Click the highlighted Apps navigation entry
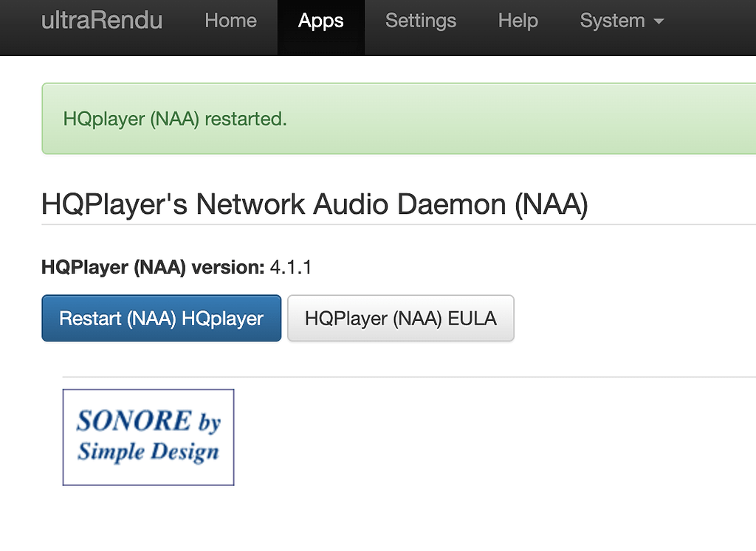The height and width of the screenshot is (551, 756). click(x=320, y=21)
